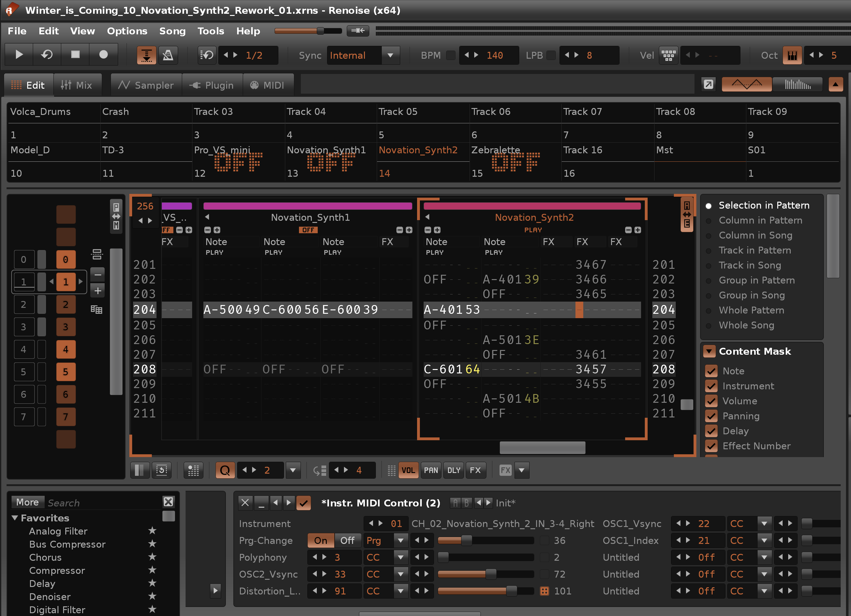Show the spectrum analyzer view

pyautogui.click(x=797, y=85)
